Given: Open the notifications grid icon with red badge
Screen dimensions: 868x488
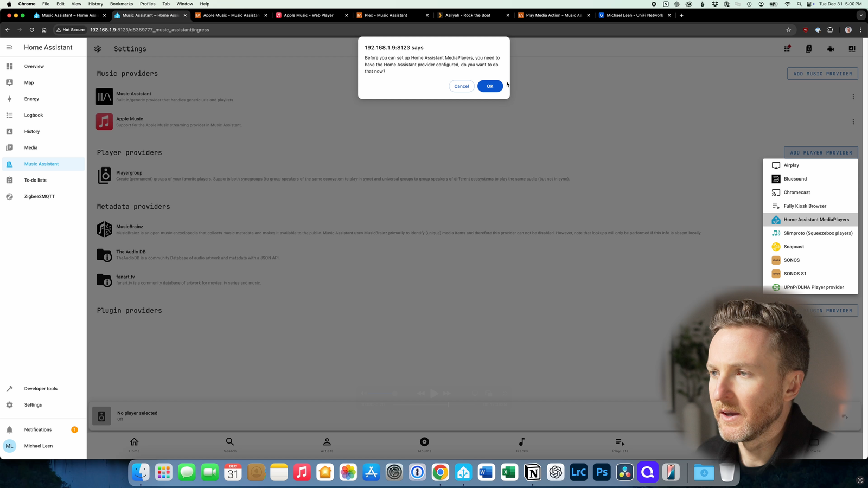Looking at the screenshot, I should [x=787, y=48].
